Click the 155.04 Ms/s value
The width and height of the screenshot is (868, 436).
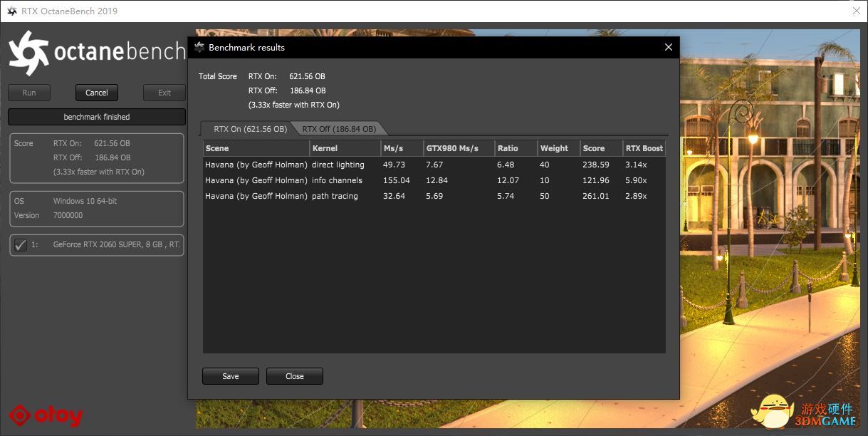(397, 180)
